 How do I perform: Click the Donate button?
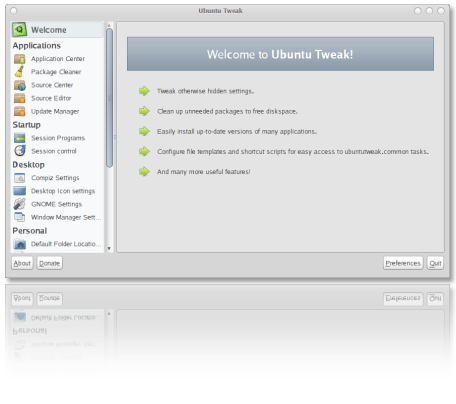(x=49, y=263)
